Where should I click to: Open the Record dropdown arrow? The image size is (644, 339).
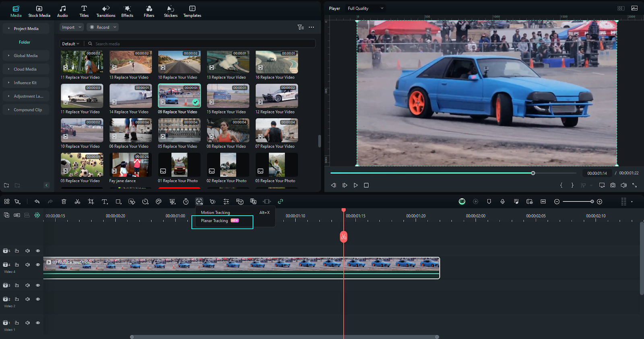click(x=115, y=27)
